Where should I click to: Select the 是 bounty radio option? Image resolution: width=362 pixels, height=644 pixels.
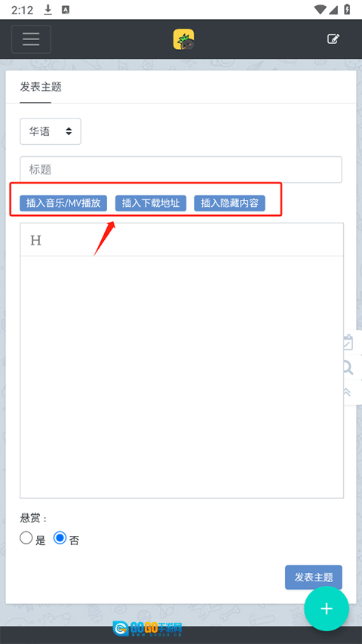pyautogui.click(x=26, y=538)
